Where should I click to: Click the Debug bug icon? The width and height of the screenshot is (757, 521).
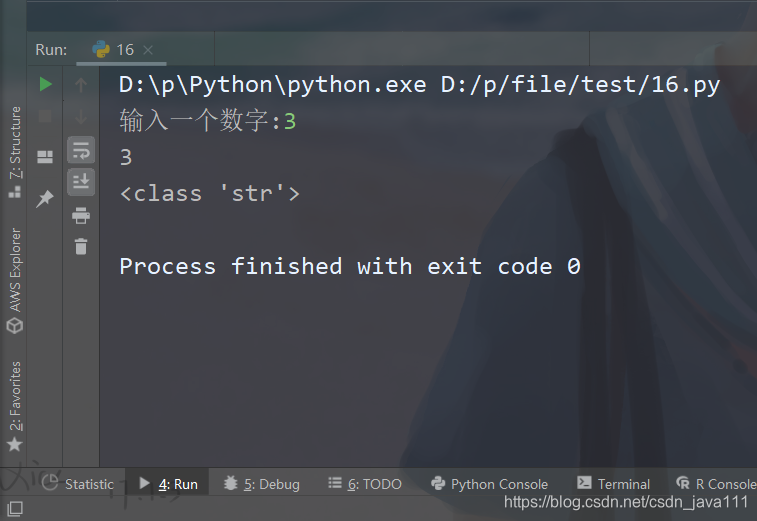pos(231,483)
